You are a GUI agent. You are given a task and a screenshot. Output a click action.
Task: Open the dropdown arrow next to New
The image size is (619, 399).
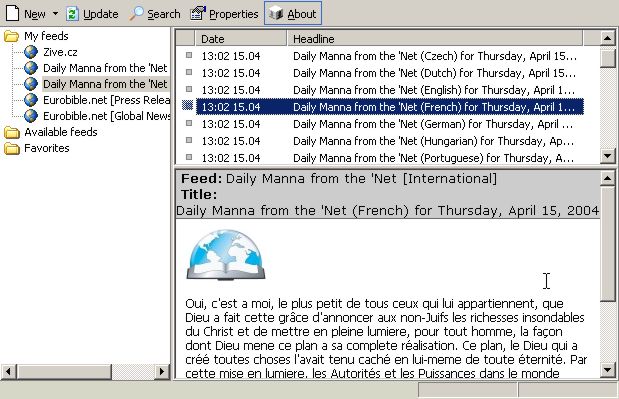pos(55,14)
